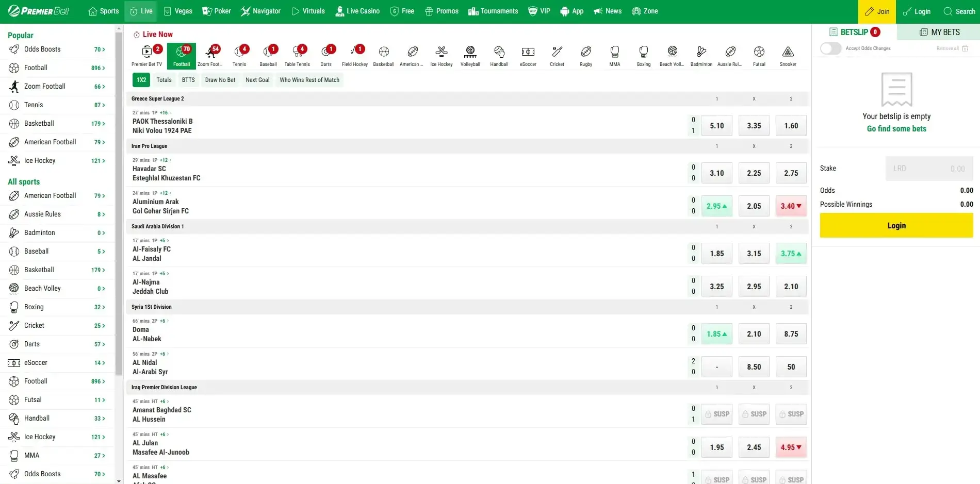Open the eSoccer live events
980x484 pixels.
(528, 54)
